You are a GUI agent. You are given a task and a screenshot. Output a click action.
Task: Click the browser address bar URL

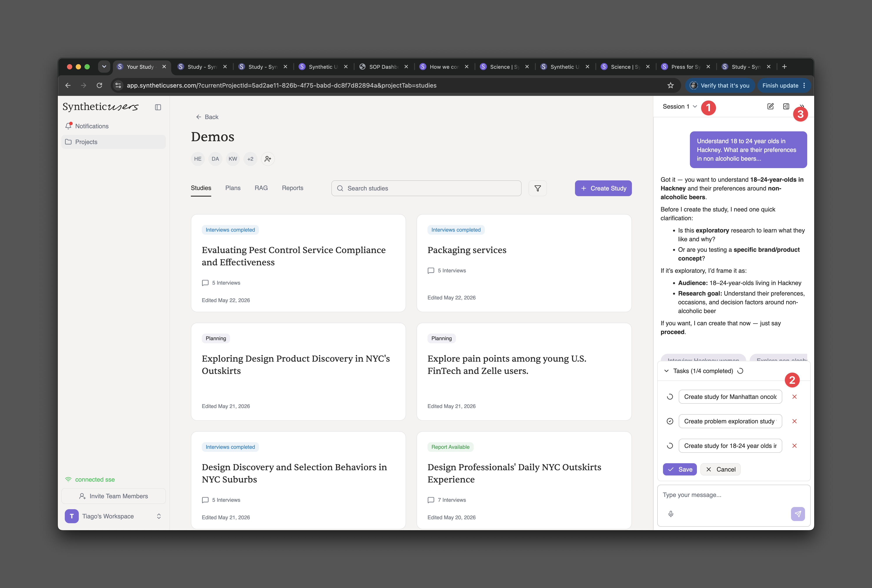point(281,86)
